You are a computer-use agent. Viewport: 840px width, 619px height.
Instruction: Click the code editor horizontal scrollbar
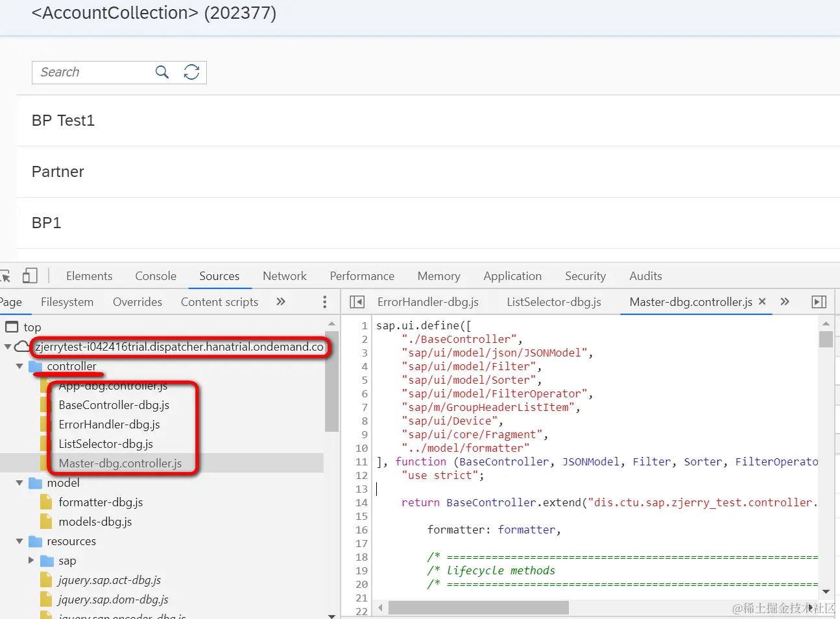tap(478, 608)
